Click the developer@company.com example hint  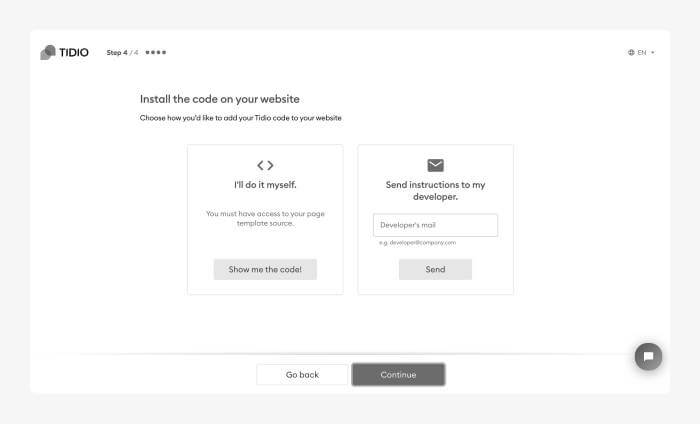[x=417, y=243]
